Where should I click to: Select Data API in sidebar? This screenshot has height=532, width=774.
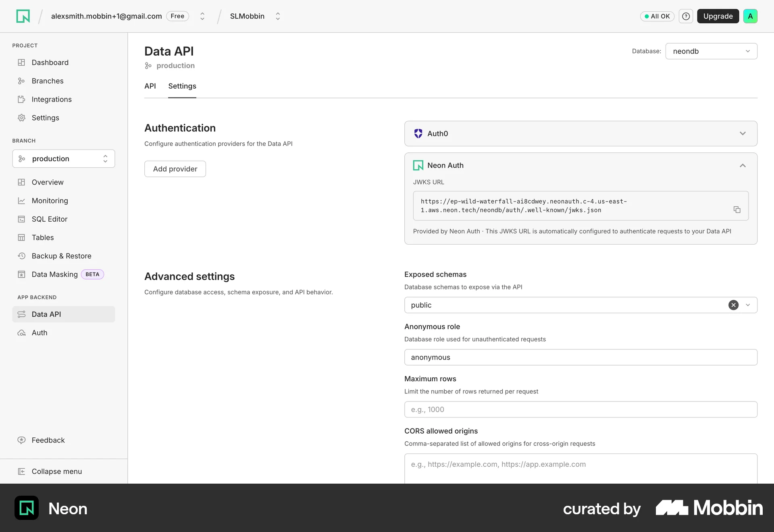(x=64, y=314)
